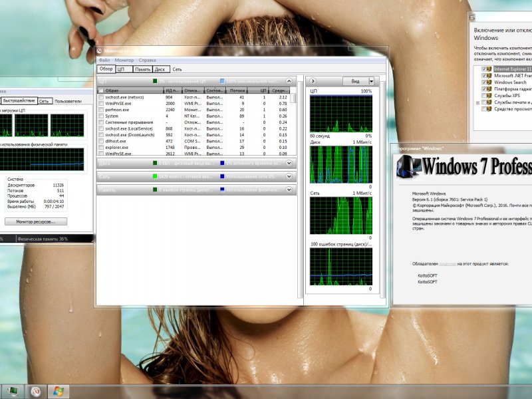Click Службы XPS component icon

(x=489, y=95)
